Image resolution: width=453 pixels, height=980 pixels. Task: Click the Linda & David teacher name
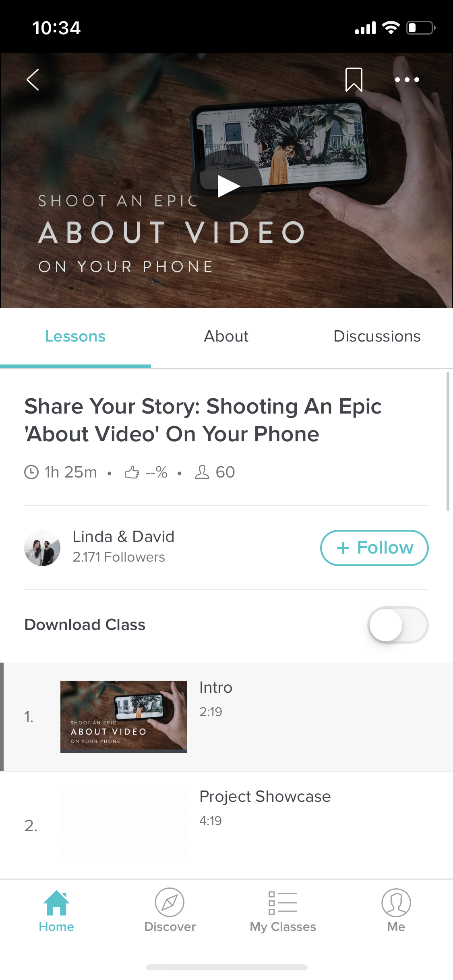123,537
